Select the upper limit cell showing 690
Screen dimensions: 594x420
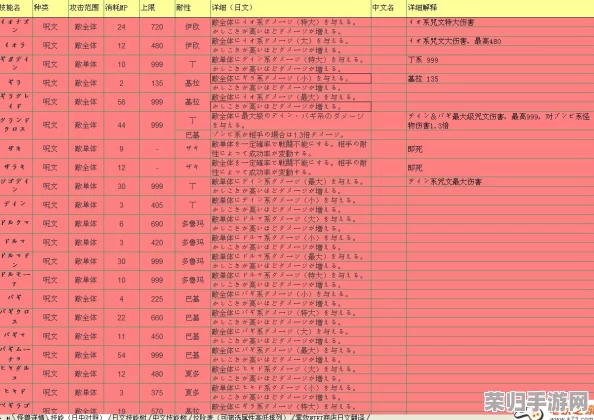(x=157, y=224)
